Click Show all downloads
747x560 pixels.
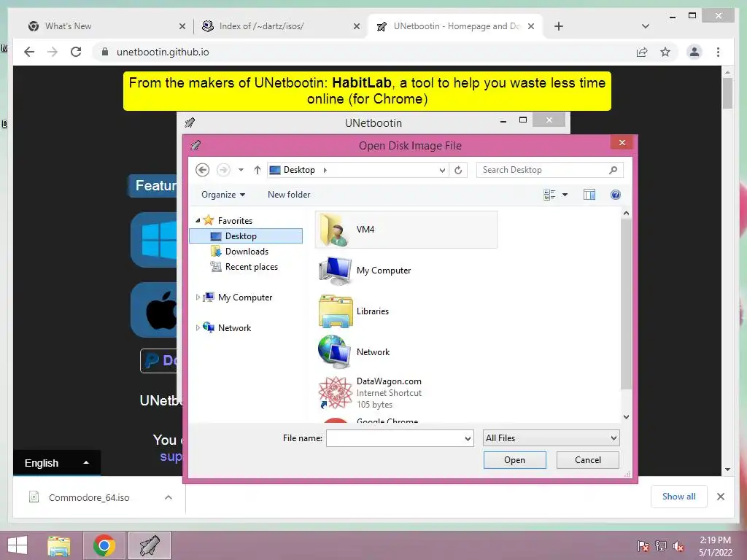point(679,497)
